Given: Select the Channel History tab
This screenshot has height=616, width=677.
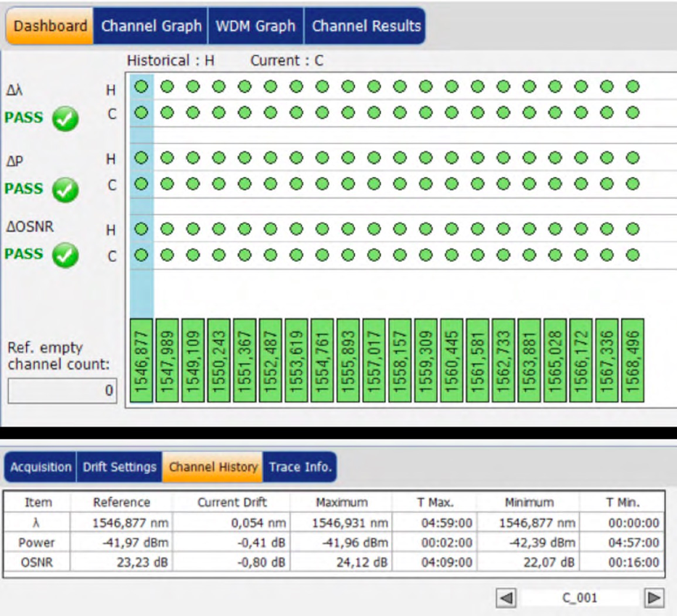Looking at the screenshot, I should (x=213, y=467).
